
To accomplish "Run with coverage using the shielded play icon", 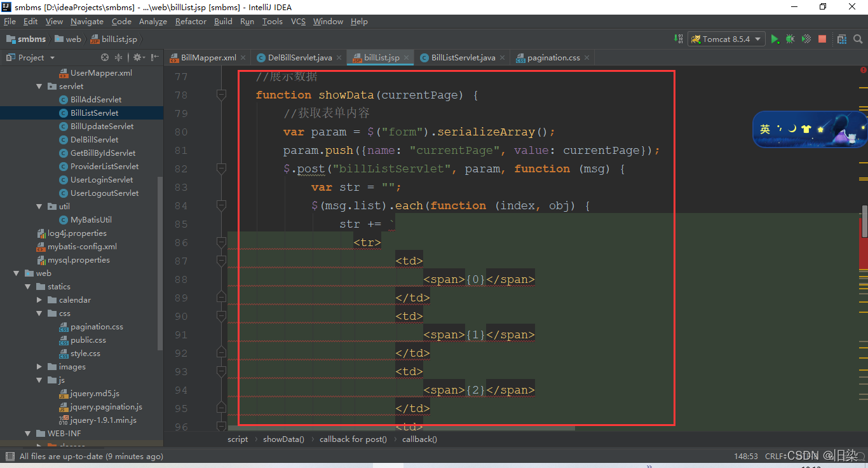I will click(x=806, y=39).
